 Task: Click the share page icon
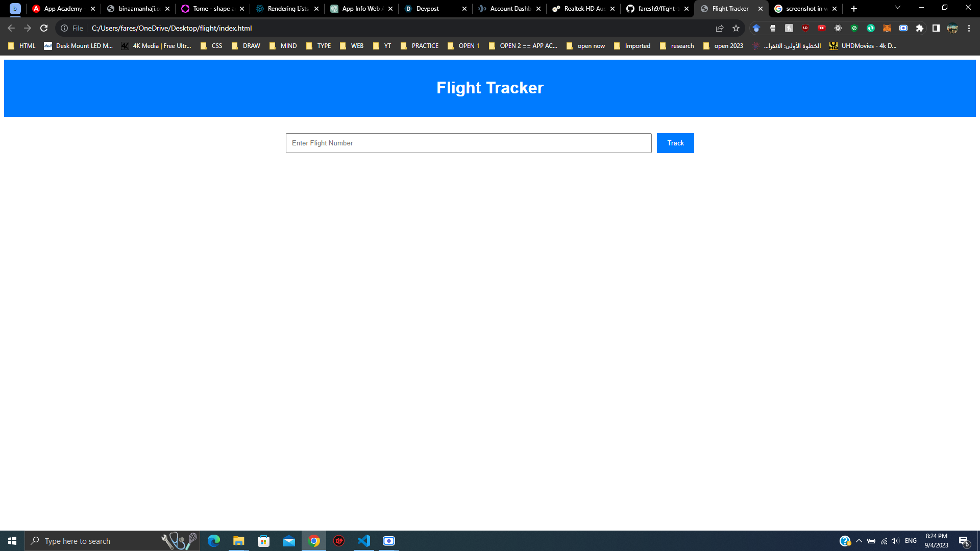(x=719, y=28)
